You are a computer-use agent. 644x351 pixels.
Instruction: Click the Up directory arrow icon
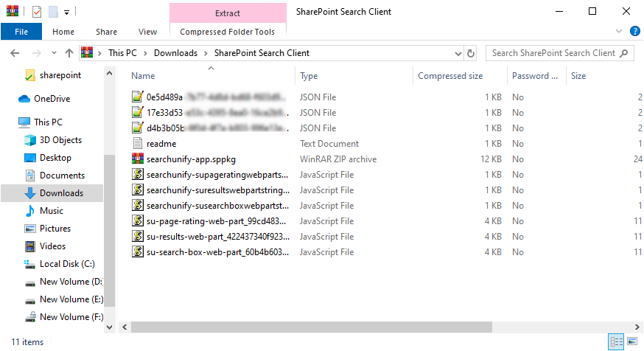69,53
